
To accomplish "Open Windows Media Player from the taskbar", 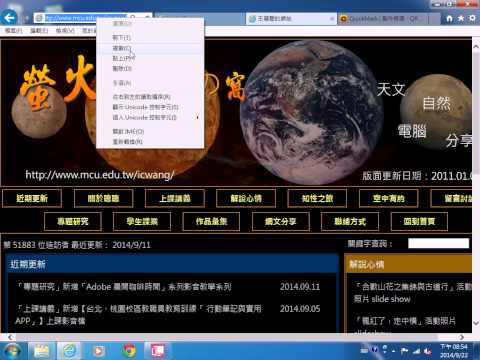I will point(98,351).
